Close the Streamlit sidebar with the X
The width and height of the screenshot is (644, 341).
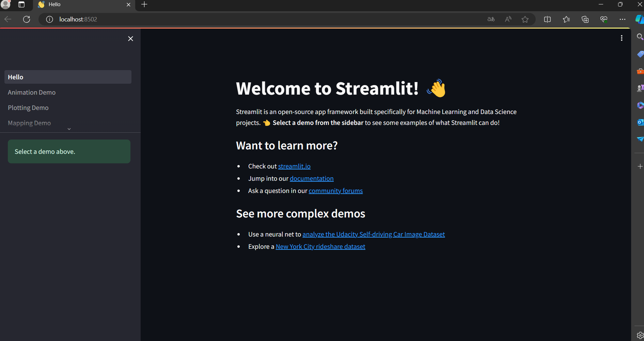(130, 39)
